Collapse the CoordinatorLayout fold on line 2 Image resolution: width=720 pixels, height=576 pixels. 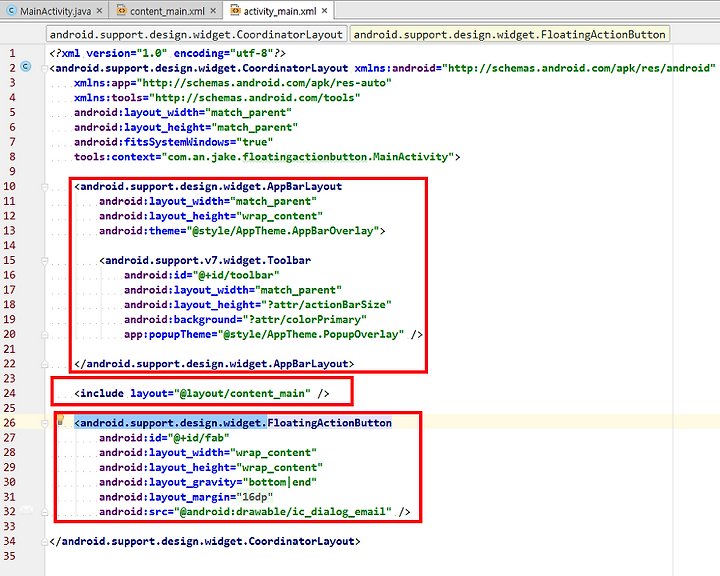pyautogui.click(x=45, y=68)
